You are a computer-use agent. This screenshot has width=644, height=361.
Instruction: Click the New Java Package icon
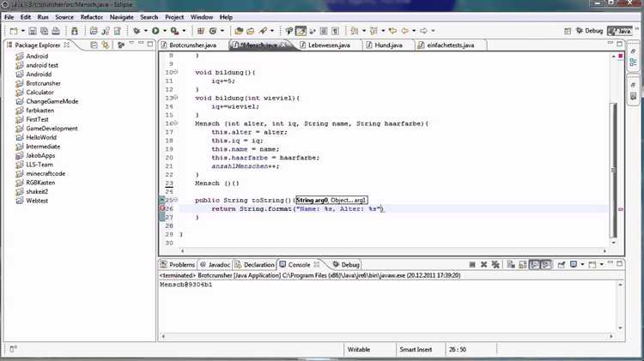pyautogui.click(x=201, y=31)
